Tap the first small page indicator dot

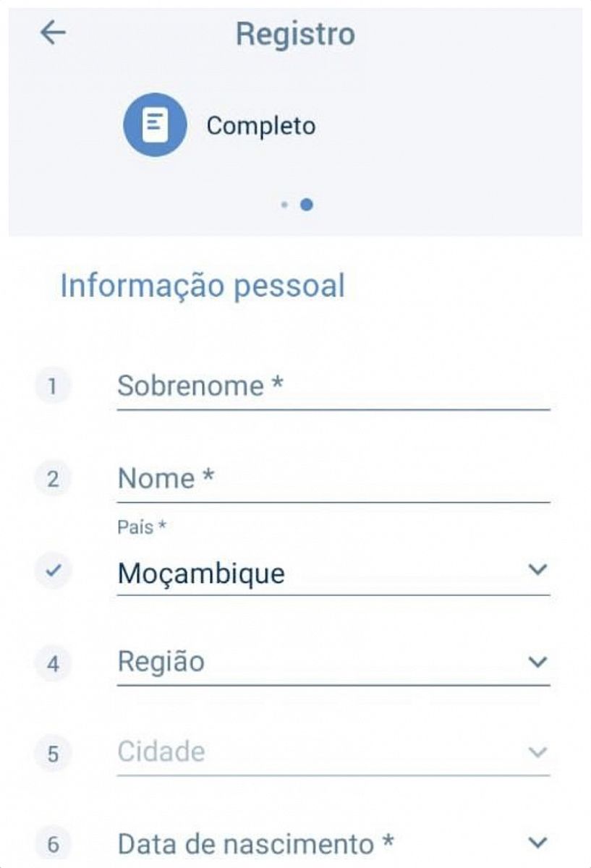(x=285, y=205)
